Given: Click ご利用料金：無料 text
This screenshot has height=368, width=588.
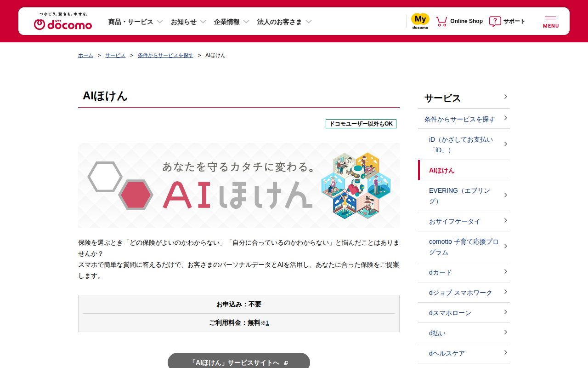Looking at the screenshot, I should coord(235,323).
